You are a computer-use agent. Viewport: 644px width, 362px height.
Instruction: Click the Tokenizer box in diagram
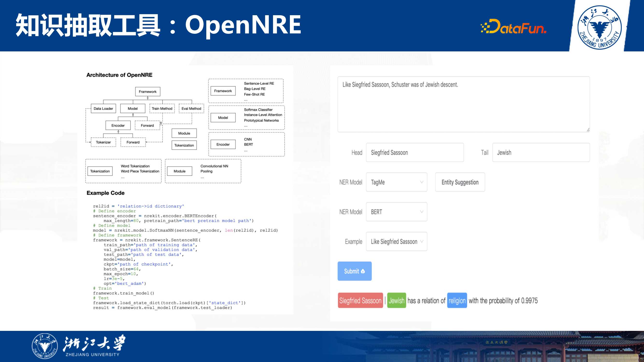103,142
